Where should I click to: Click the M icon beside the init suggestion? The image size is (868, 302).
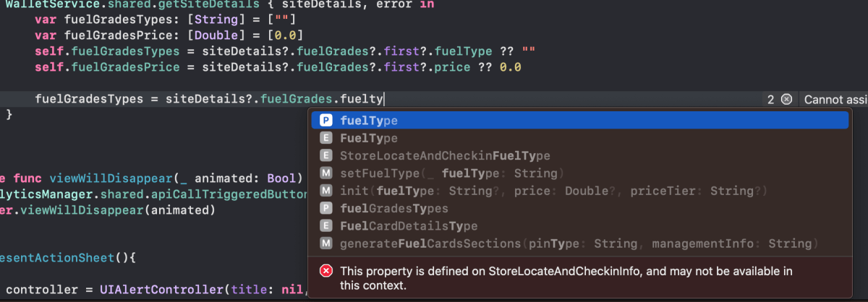[x=326, y=191]
